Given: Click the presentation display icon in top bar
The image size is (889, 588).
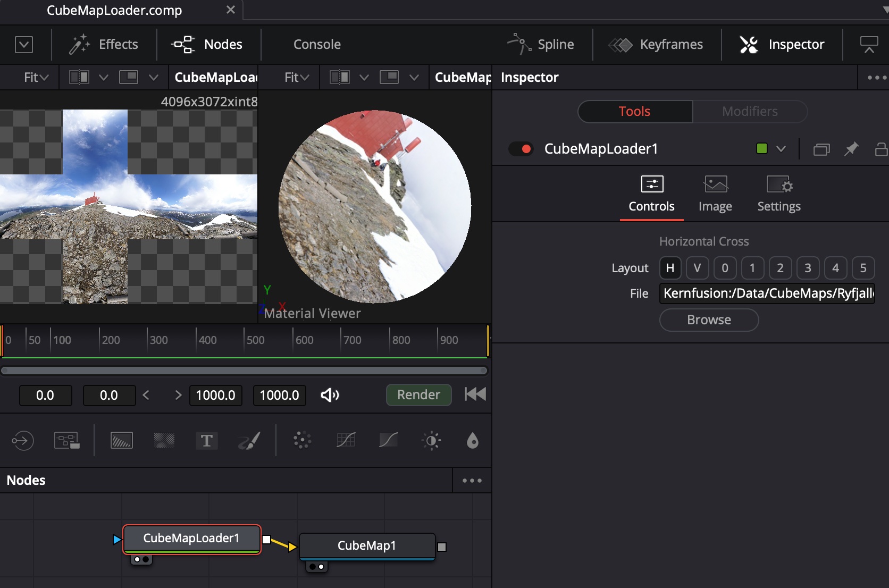Looking at the screenshot, I should pyautogui.click(x=869, y=45).
